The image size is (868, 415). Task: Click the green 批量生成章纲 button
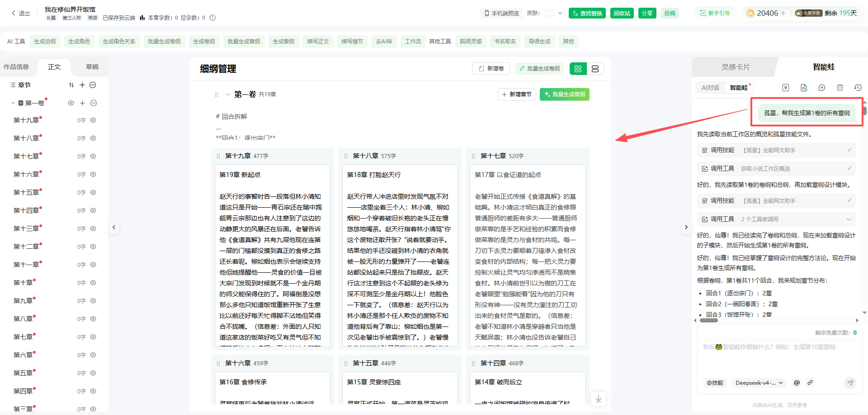(564, 94)
